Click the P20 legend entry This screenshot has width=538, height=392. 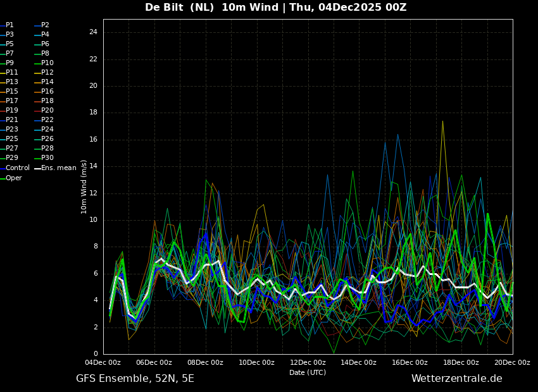click(x=47, y=111)
